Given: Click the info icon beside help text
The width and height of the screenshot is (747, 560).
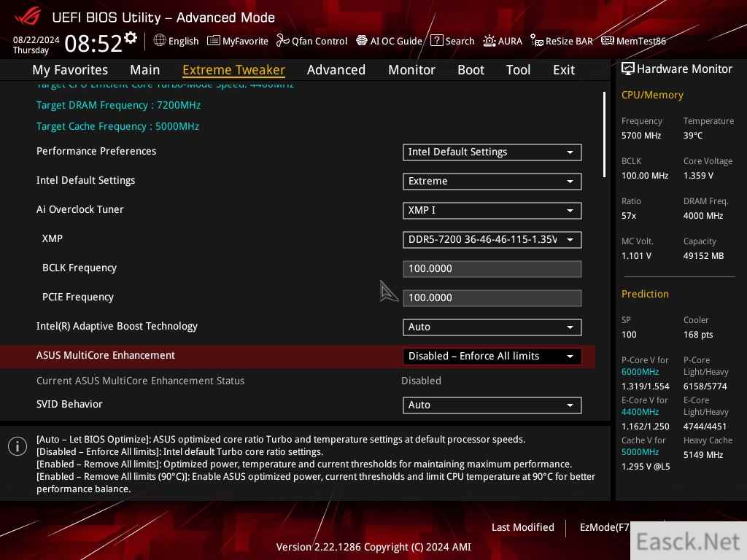Looking at the screenshot, I should point(18,446).
